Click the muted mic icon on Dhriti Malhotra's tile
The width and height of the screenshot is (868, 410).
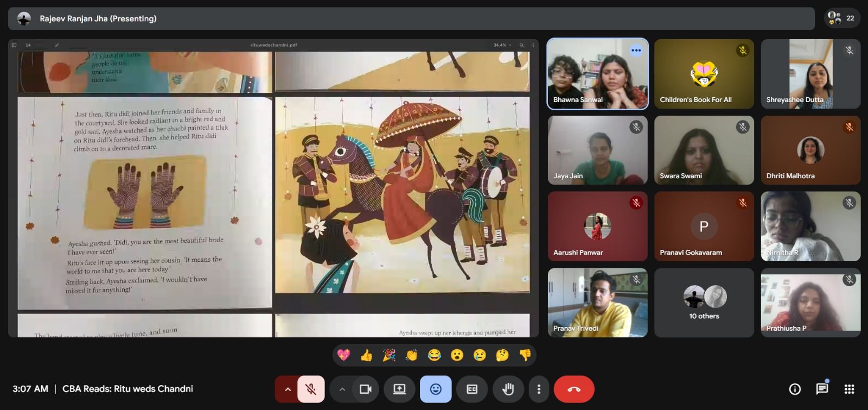click(x=850, y=127)
